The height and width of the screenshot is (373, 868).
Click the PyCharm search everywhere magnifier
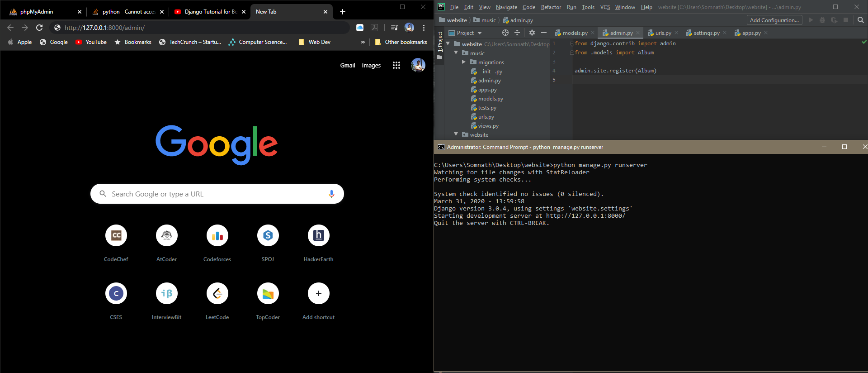(861, 20)
